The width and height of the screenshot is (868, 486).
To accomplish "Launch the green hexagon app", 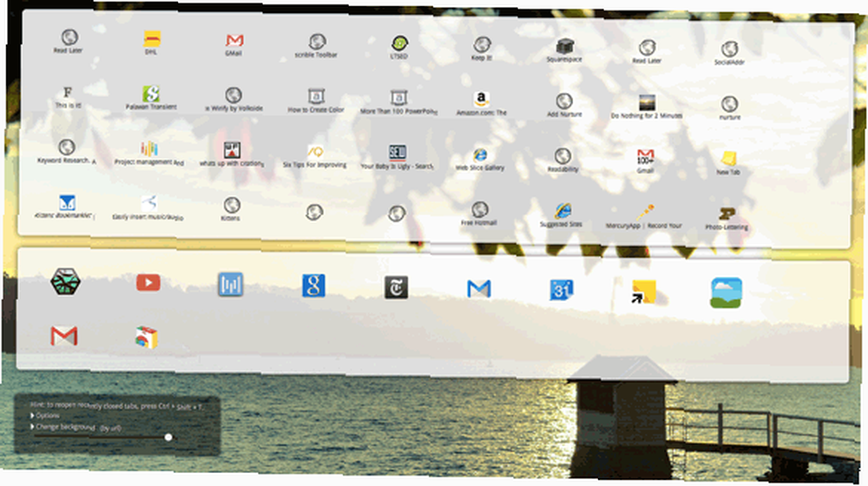I will click(x=65, y=282).
